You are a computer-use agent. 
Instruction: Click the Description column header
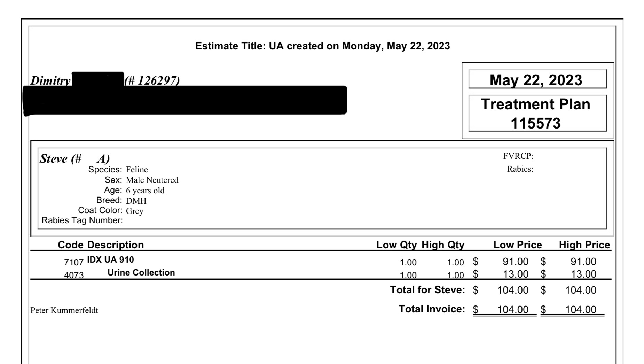[x=115, y=245]
